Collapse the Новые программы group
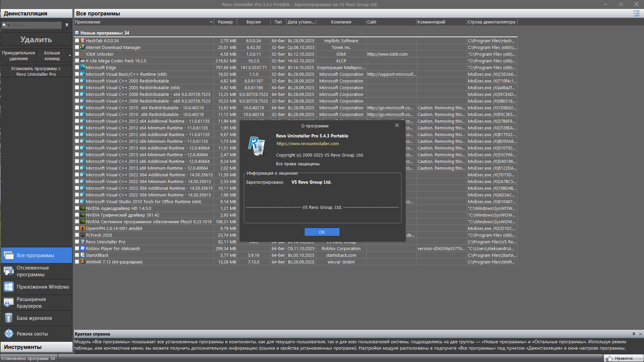Viewport: 644px width, 362px height. point(77,33)
